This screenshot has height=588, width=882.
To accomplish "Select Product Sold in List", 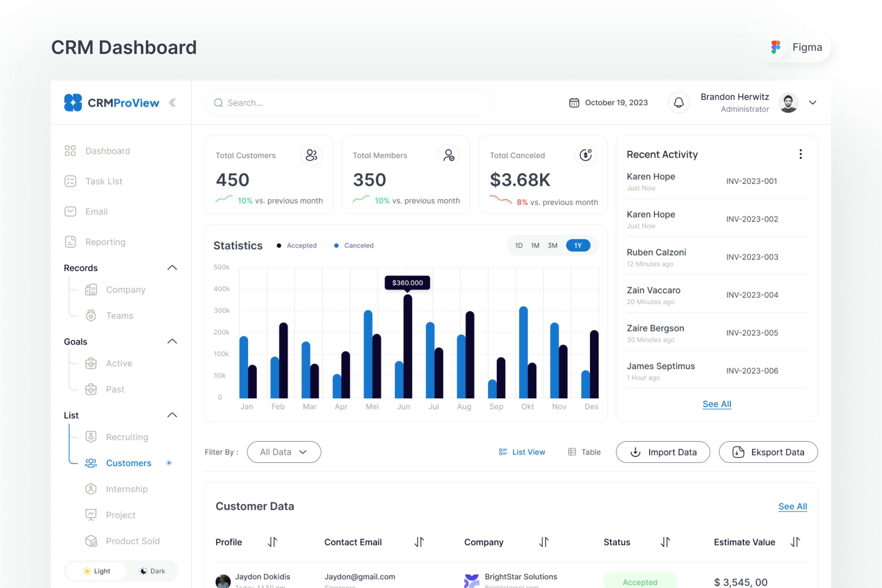I will 122,541.
